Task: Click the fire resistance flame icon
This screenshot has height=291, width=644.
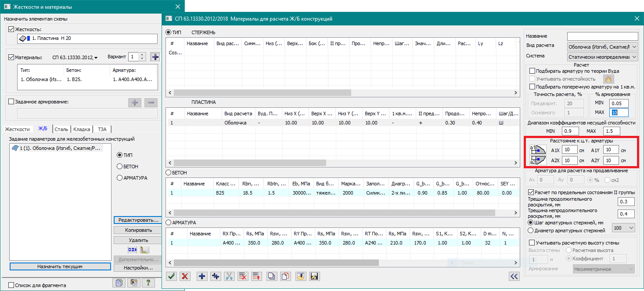Action: tap(608, 79)
